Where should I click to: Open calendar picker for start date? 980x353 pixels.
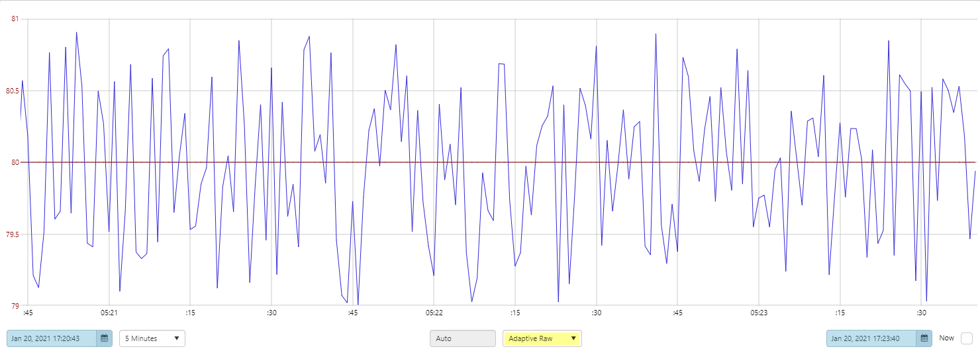tap(104, 338)
